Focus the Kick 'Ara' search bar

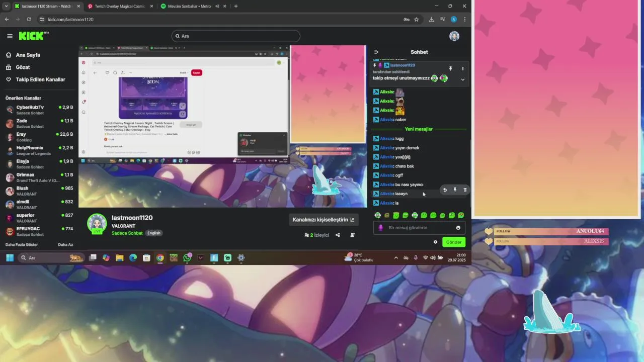click(x=235, y=36)
